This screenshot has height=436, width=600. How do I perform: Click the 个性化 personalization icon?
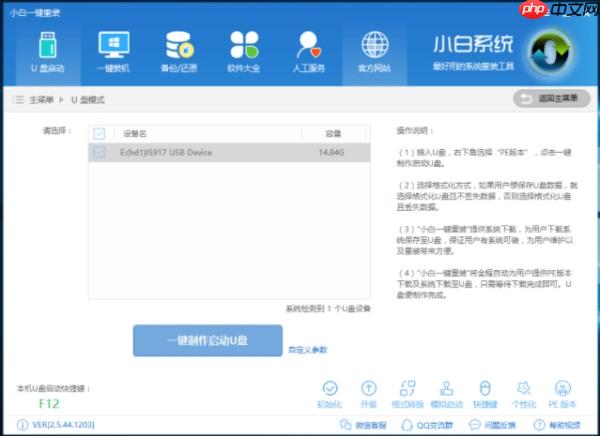(x=524, y=388)
